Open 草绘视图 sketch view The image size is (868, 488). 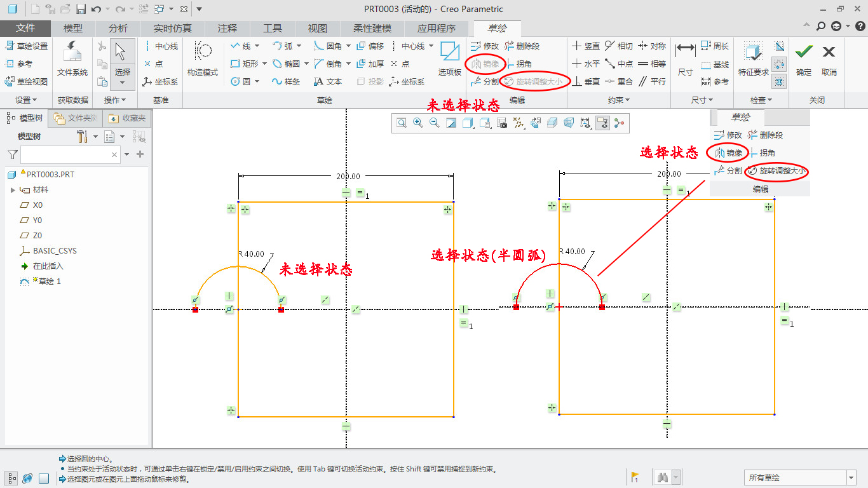tap(26, 81)
